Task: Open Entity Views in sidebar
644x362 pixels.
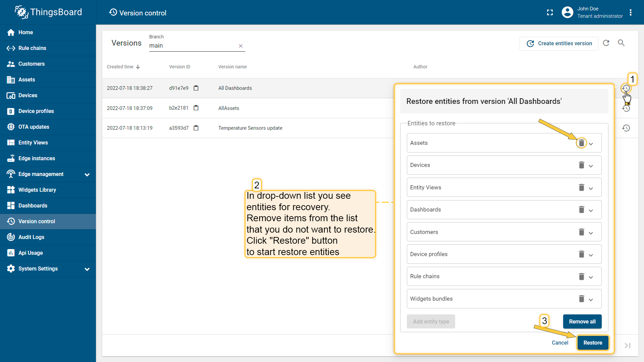Action: click(x=48, y=142)
